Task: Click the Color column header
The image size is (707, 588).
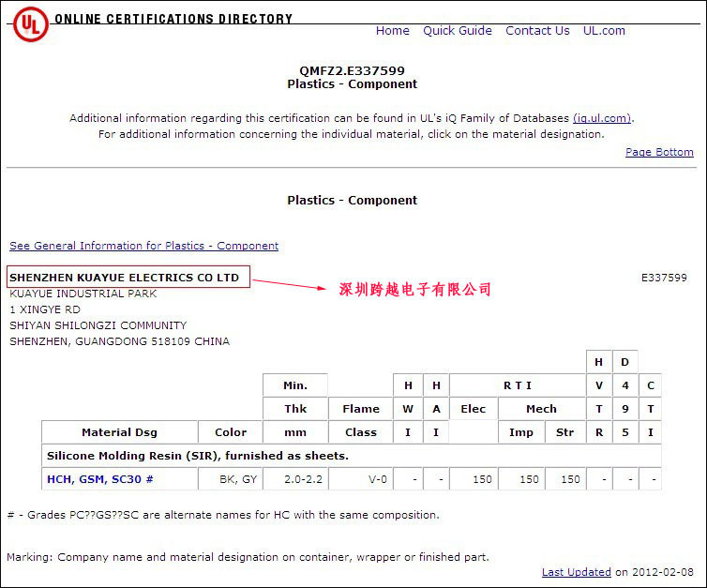Action: (x=231, y=432)
